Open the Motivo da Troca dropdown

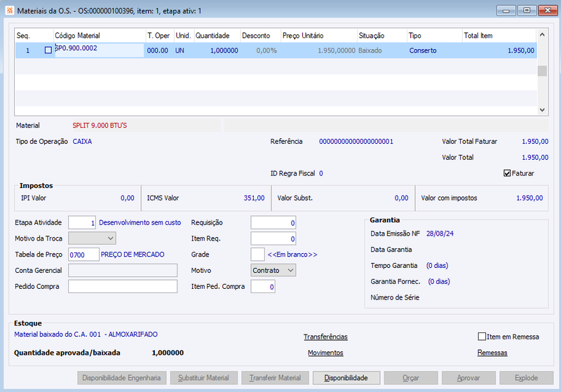[x=93, y=238]
